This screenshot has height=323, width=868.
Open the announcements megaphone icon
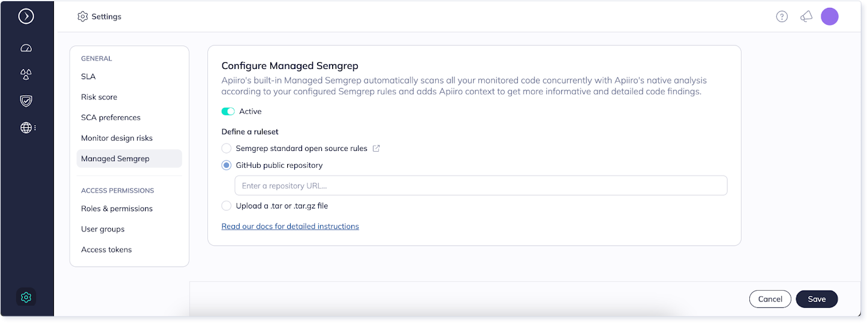[806, 17]
